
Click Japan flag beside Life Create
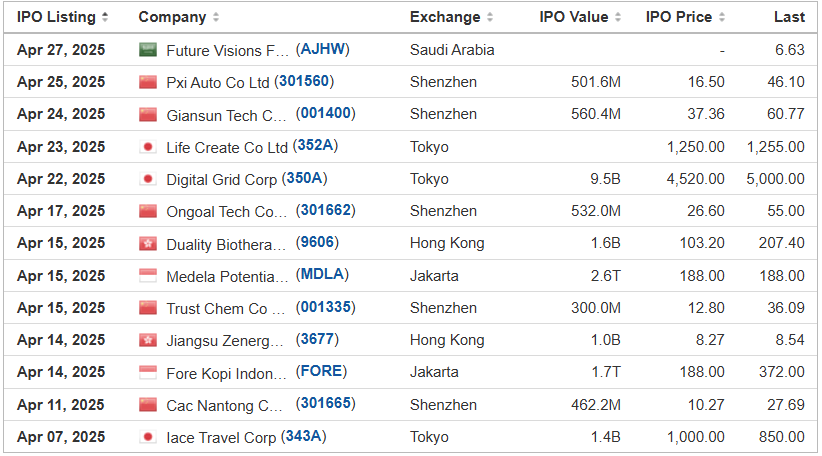coord(148,147)
